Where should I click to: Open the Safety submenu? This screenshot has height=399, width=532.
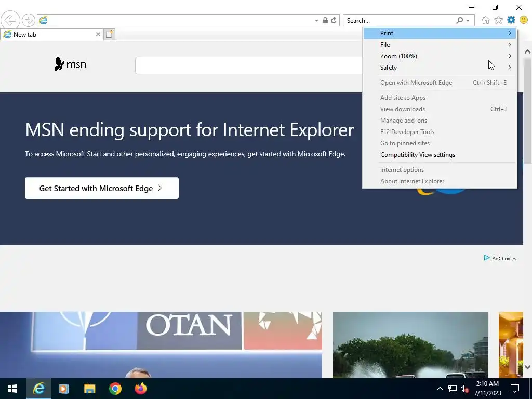click(440, 67)
